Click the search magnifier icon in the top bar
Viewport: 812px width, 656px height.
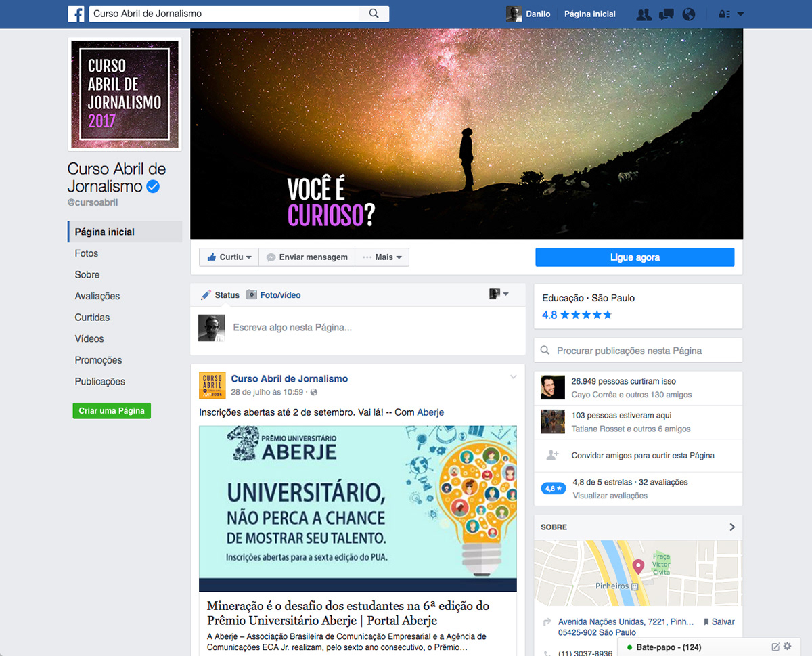coord(374,14)
